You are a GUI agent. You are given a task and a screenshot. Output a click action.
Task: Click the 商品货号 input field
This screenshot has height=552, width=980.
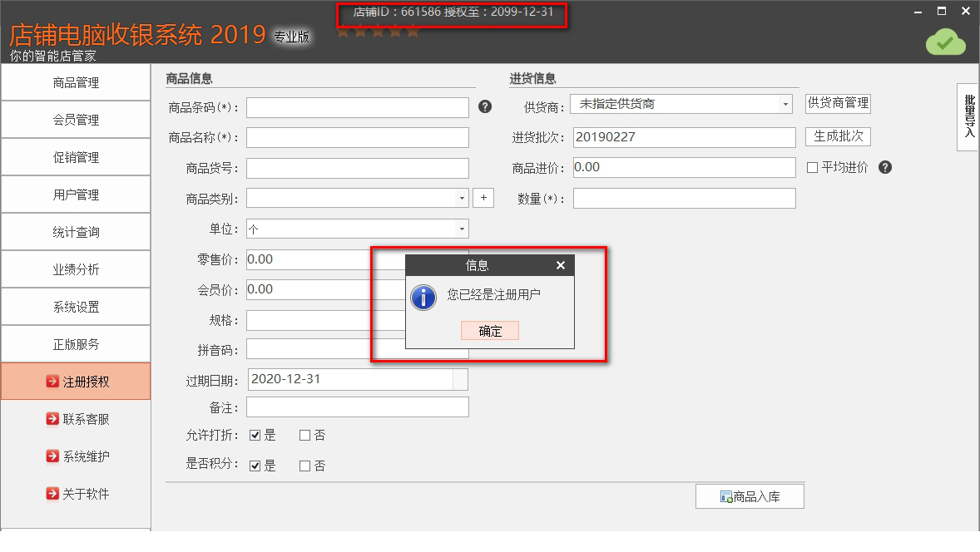click(358, 168)
